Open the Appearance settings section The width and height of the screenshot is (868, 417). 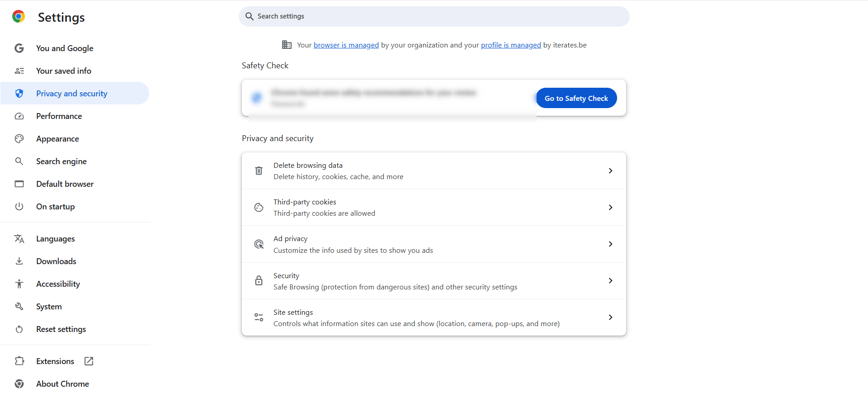pos(57,139)
